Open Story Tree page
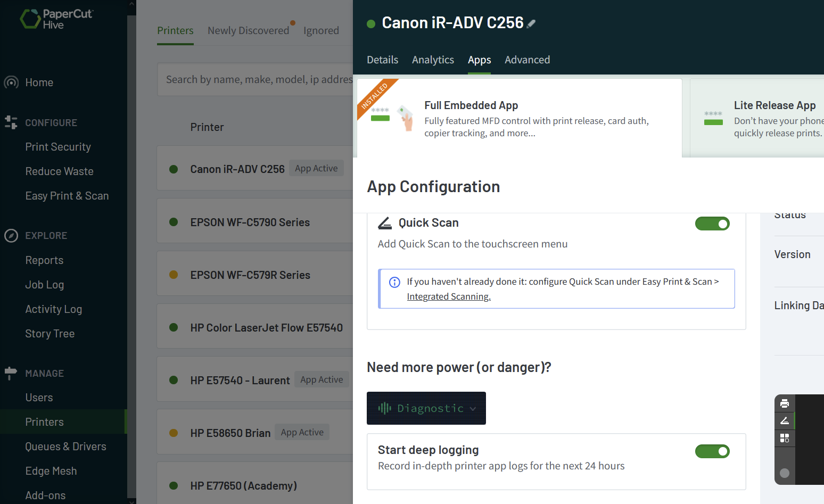 tap(50, 334)
